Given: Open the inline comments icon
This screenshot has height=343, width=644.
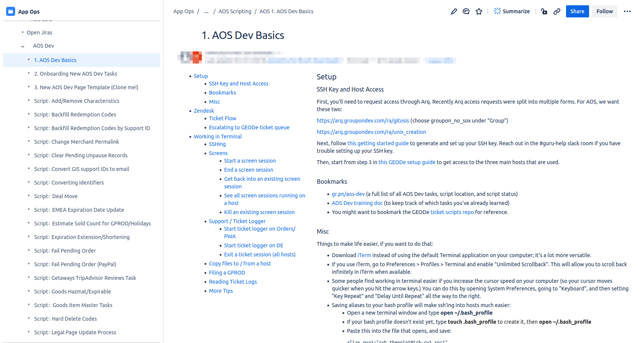Looking at the screenshot, I should [466, 11].
